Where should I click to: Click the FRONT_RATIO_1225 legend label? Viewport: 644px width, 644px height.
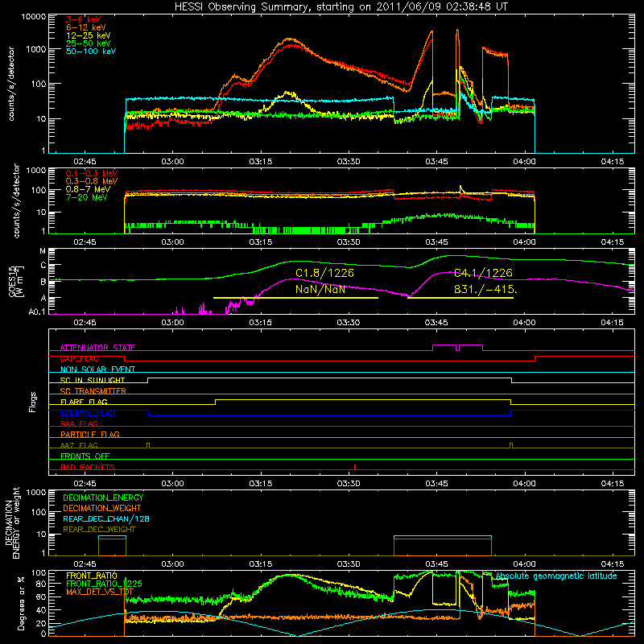104,584
